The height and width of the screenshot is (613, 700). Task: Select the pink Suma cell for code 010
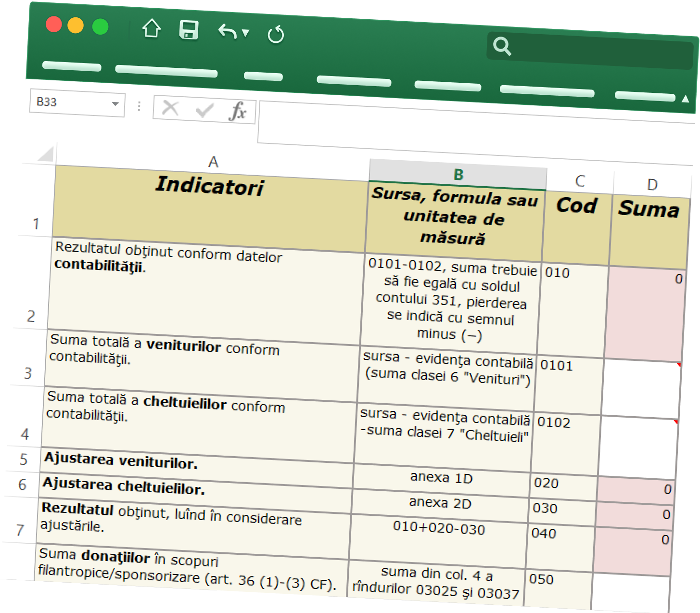[x=646, y=314]
